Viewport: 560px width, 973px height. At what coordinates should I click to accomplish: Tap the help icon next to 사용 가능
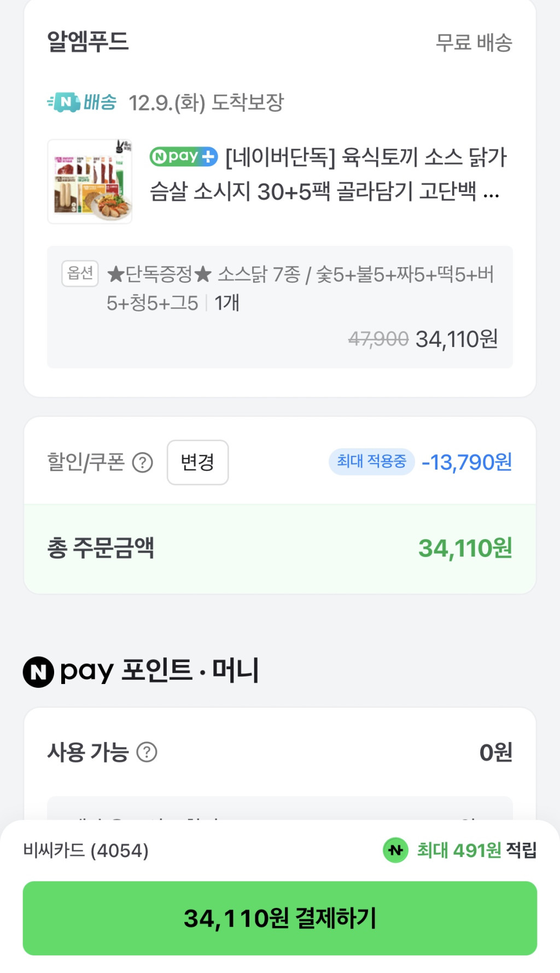[147, 752]
